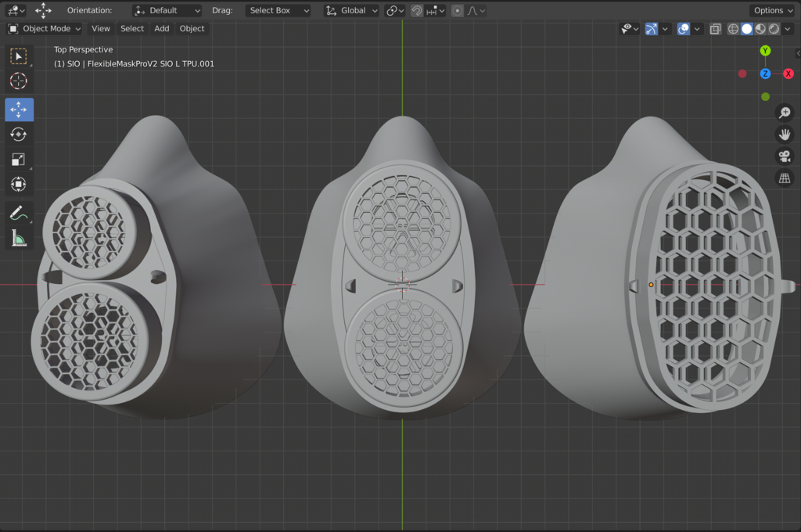Open the View menu
801x532 pixels.
[x=101, y=29]
